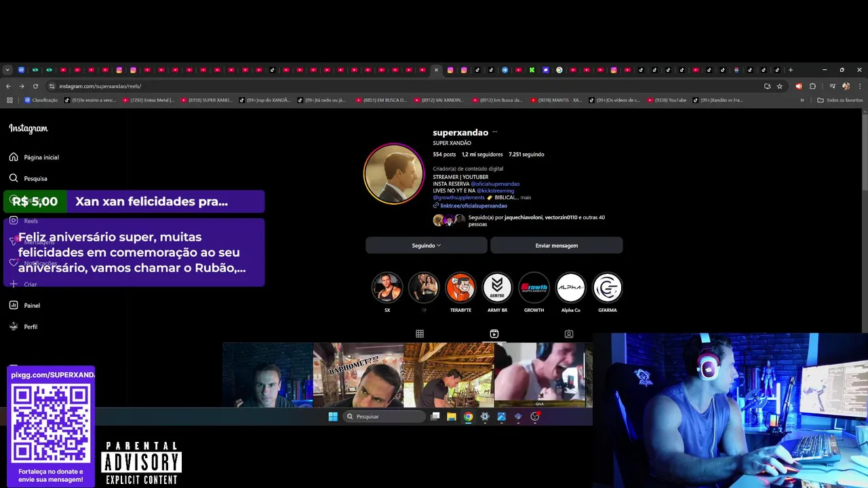Open the Alpha Co story highlight
The width and height of the screenshot is (868, 488).
(570, 287)
